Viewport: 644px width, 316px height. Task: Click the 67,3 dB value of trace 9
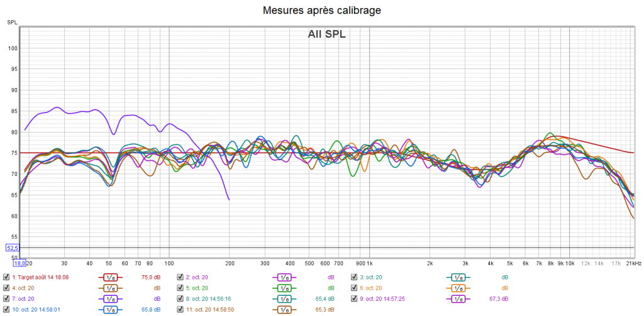coord(498,298)
